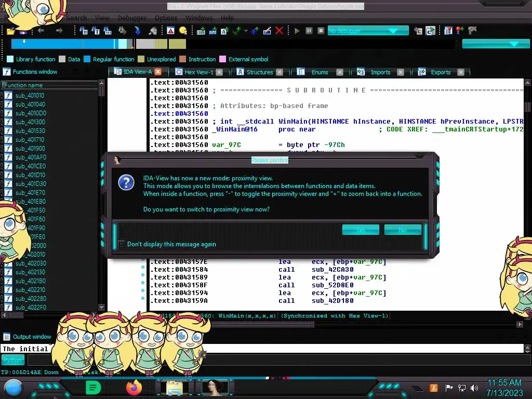Open the dropdown to the right of the navigation band
532x399 pixels.
pyautogui.click(x=496, y=44)
